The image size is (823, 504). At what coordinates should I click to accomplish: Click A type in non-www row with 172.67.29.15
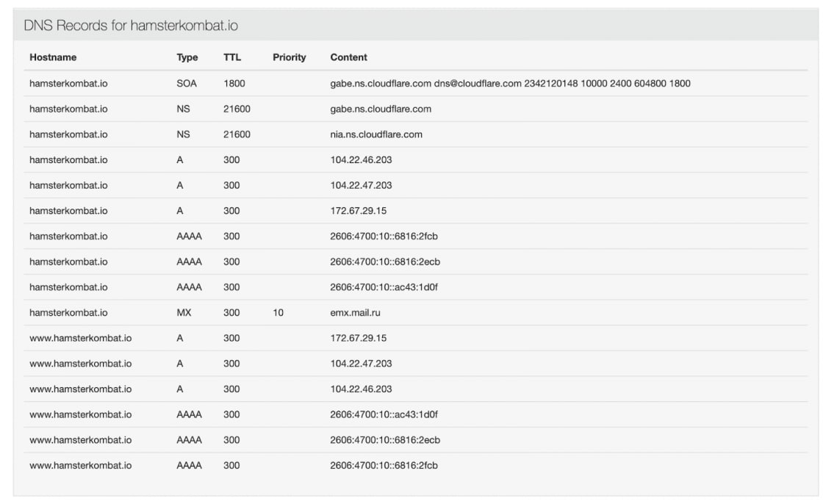pos(180,211)
